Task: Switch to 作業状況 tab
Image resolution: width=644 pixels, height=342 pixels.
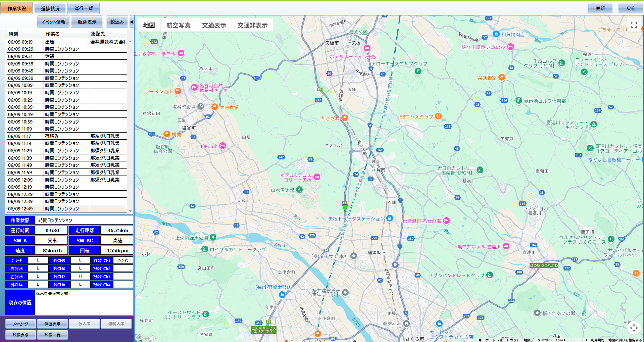Action: tap(17, 8)
